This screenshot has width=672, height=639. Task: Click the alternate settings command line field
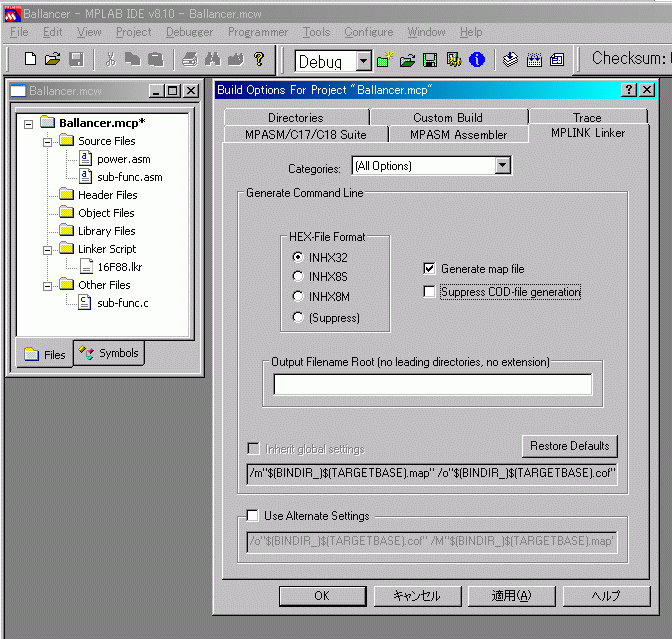coord(432,542)
